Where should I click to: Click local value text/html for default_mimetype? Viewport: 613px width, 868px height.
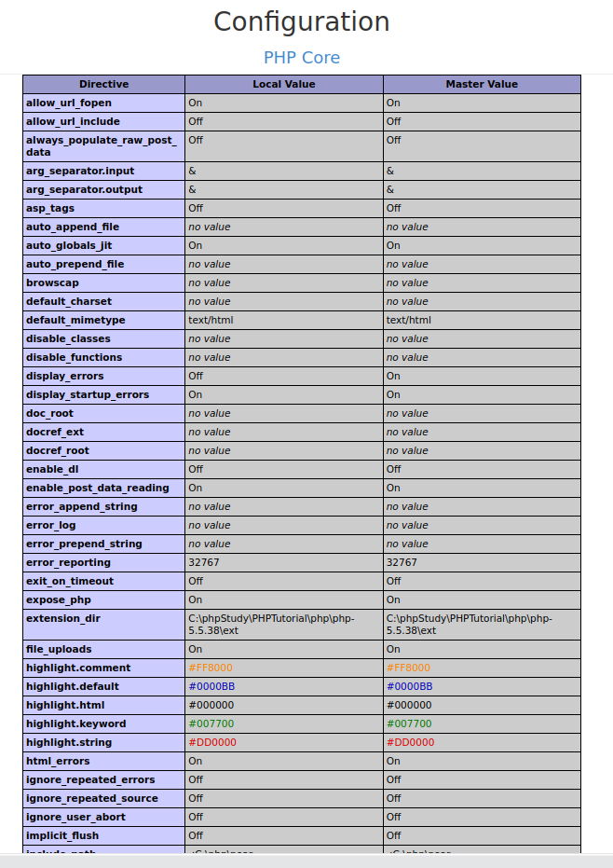211,321
